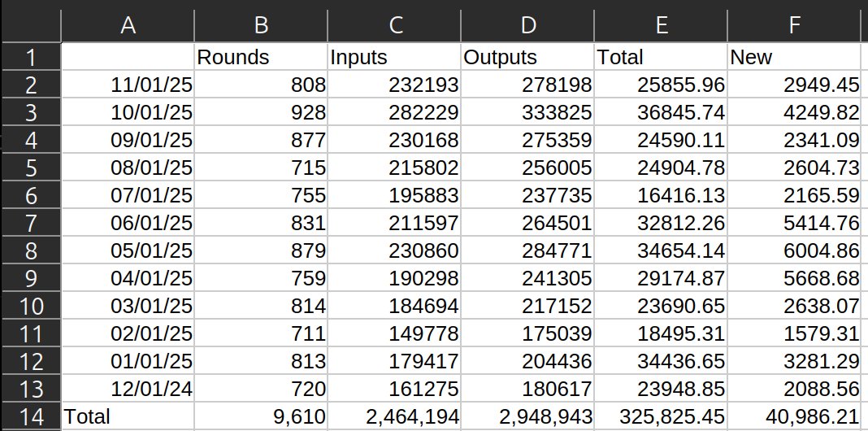The width and height of the screenshot is (868, 431).
Task: Click the Total header cell in row 1
Action: tap(661, 56)
